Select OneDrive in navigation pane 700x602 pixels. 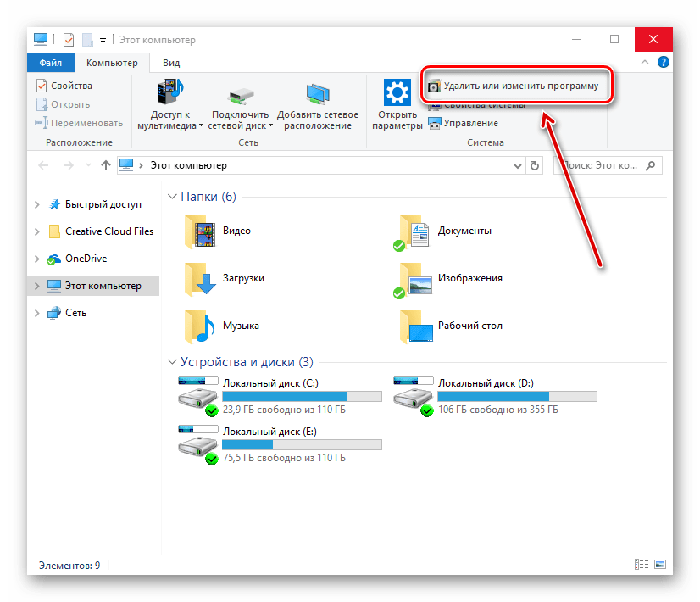78,259
